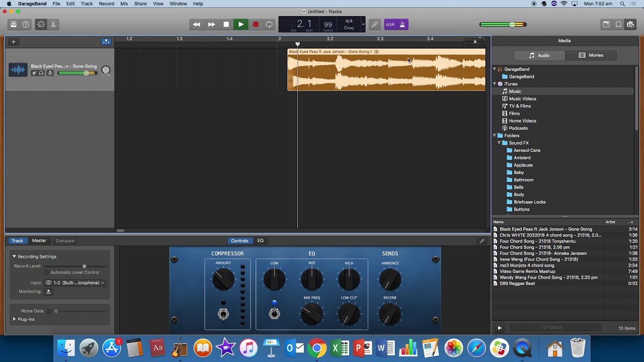The width and height of the screenshot is (644, 362).
Task: Switch to the Movies tab in Media
Action: (591, 55)
